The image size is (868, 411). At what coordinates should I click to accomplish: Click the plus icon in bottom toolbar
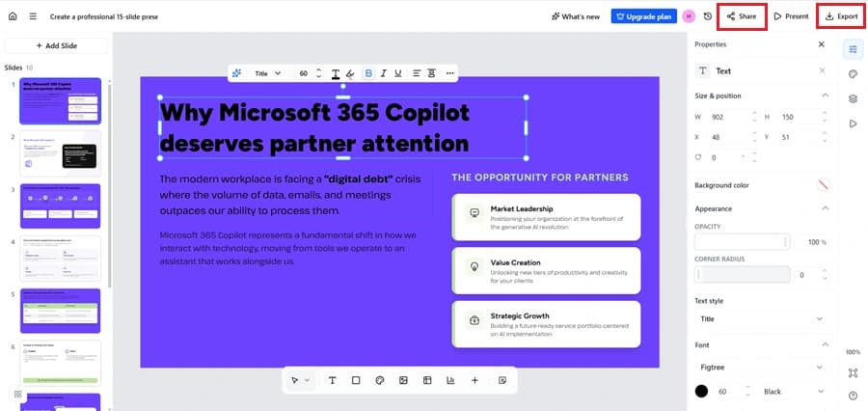pos(475,380)
